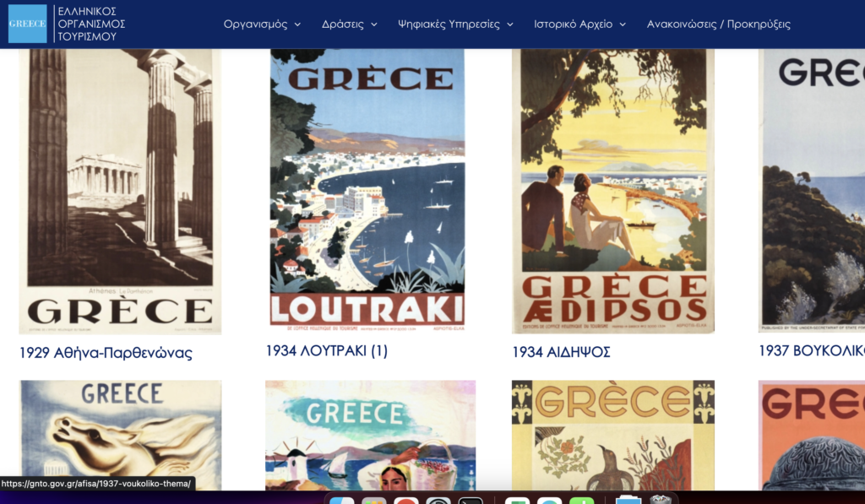Image resolution: width=865 pixels, height=504 pixels.
Task: Open the 1937 ΒΟΥΚΟΛΙΚΟ caption link
Action: (811, 350)
